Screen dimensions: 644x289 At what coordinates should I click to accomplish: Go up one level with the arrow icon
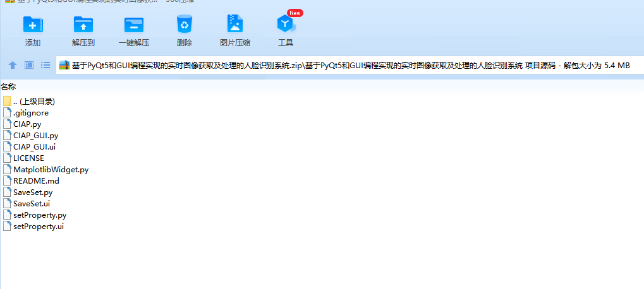tap(13, 65)
